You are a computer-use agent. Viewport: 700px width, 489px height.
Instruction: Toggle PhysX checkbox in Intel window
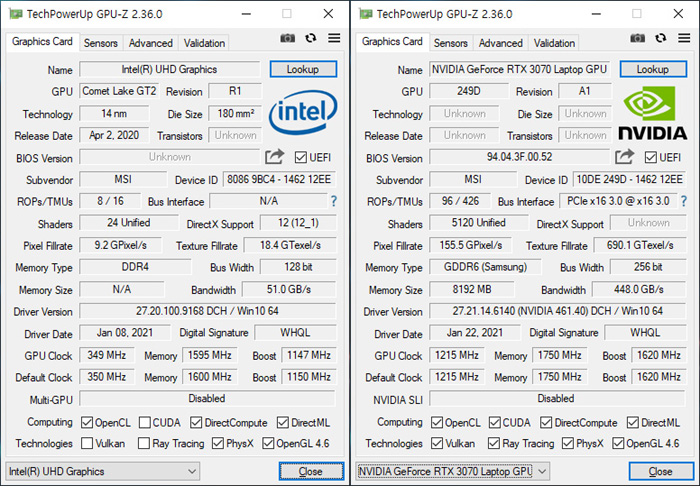(x=218, y=443)
